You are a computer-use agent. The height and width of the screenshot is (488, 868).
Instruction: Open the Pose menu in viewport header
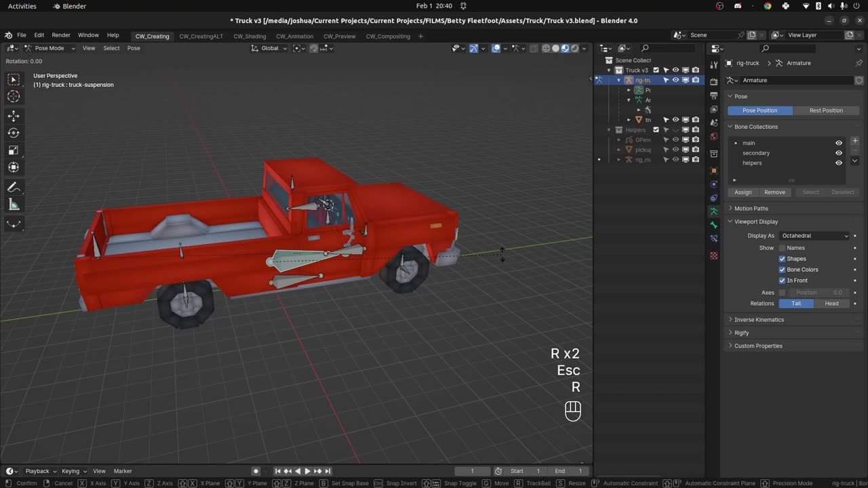click(134, 48)
